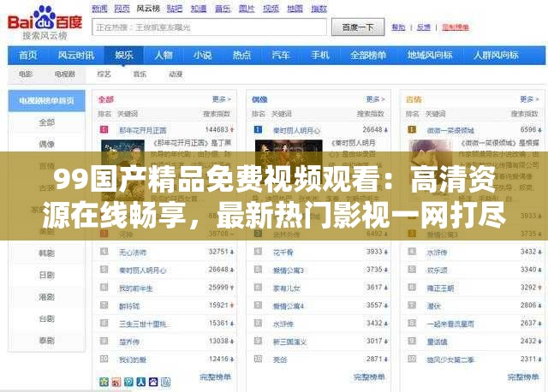Open the 指数 link in the top bar
Image resolution: width=548 pixels, height=392 pixels.
coord(319,9)
